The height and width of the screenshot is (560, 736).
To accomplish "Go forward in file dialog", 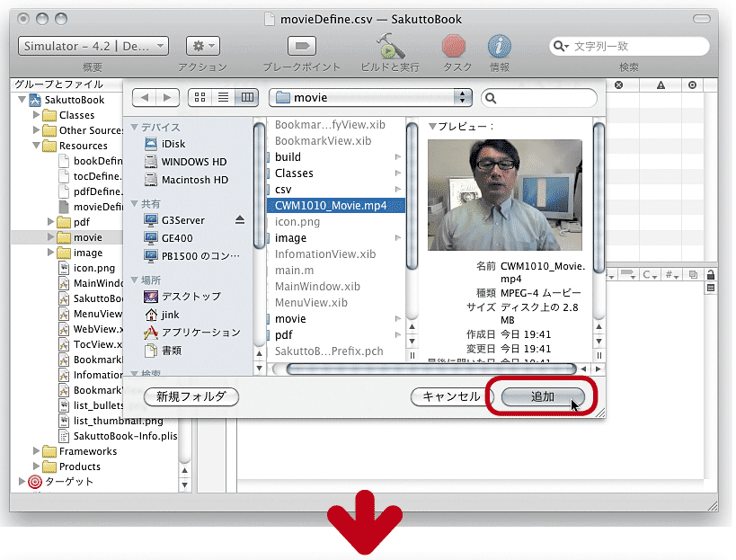I will (x=167, y=98).
